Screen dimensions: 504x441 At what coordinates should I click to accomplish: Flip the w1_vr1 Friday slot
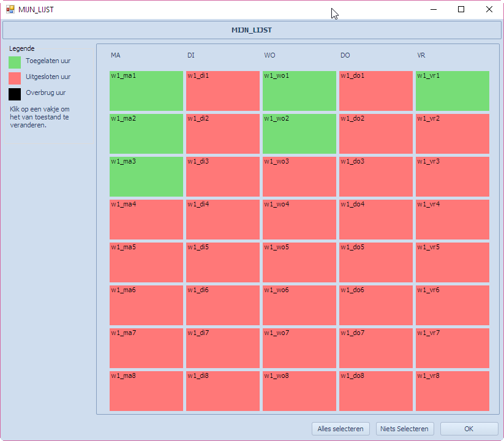click(x=453, y=91)
